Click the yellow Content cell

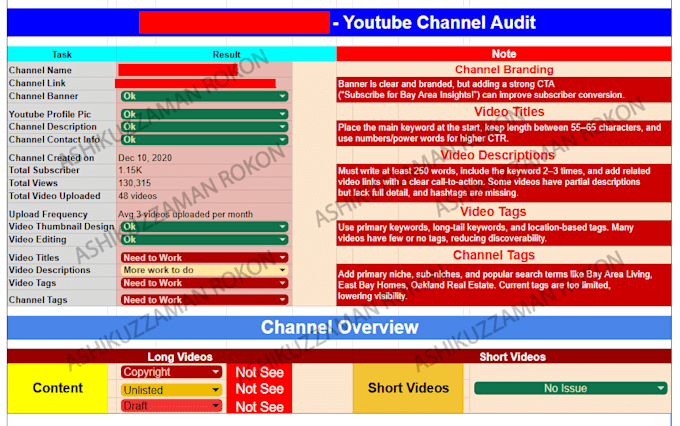pyautogui.click(x=57, y=388)
